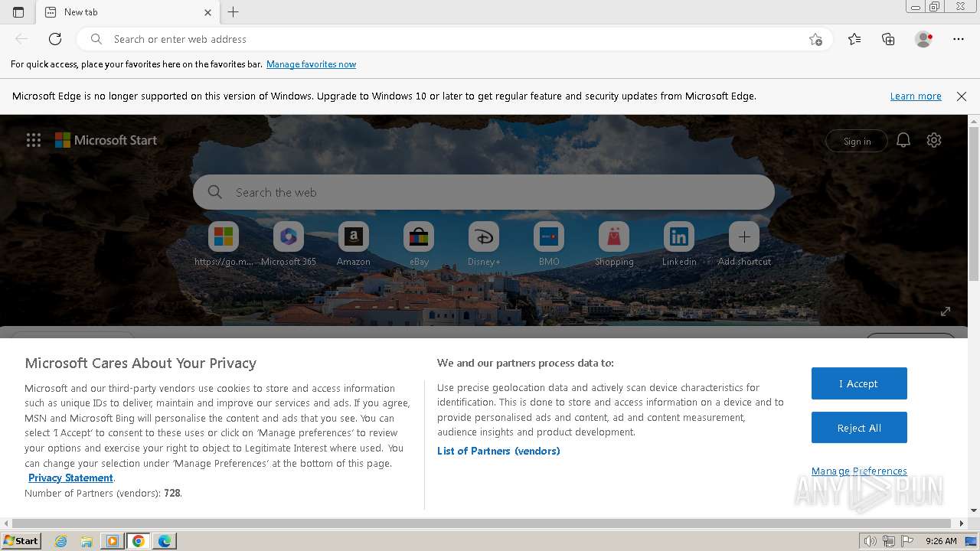Add this page to favorites star icon
Image resolution: width=980 pixels, height=551 pixels.
tap(815, 39)
